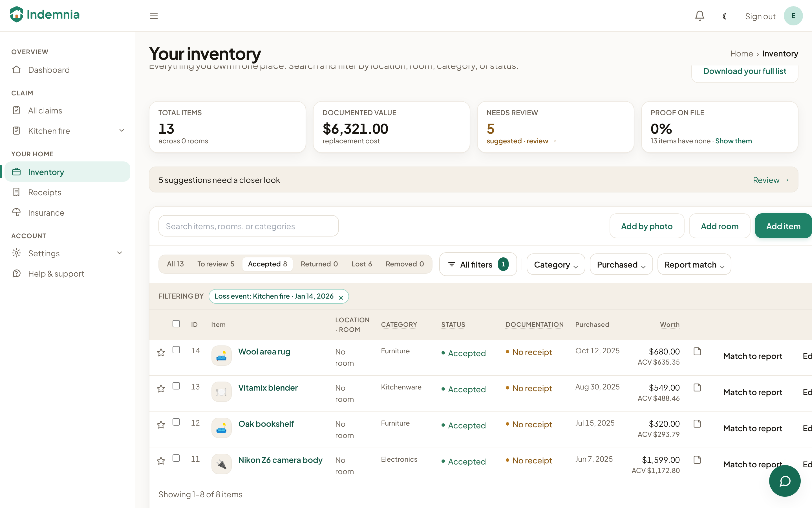Viewport: 812px width, 508px height.
Task: Focus the search items field
Action: (248, 226)
